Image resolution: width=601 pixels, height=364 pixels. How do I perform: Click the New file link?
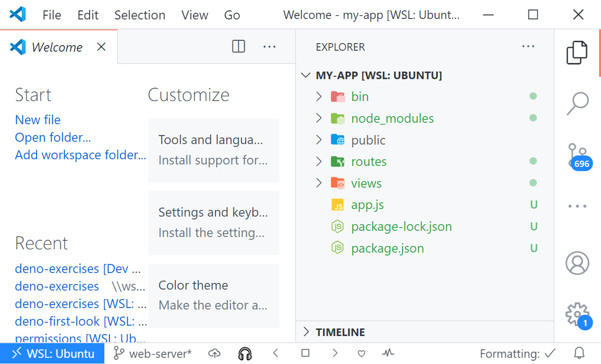(x=38, y=120)
